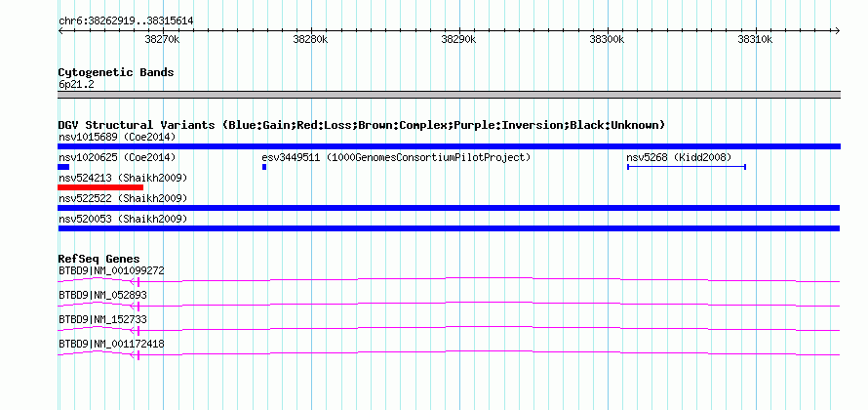
Task: Click the 38290k ruler tick label
Action: point(459,39)
